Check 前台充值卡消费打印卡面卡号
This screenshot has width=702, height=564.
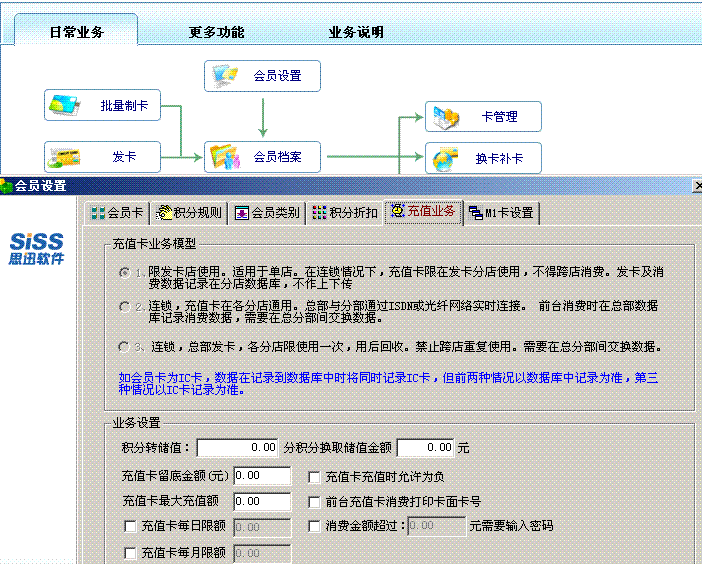pos(314,501)
